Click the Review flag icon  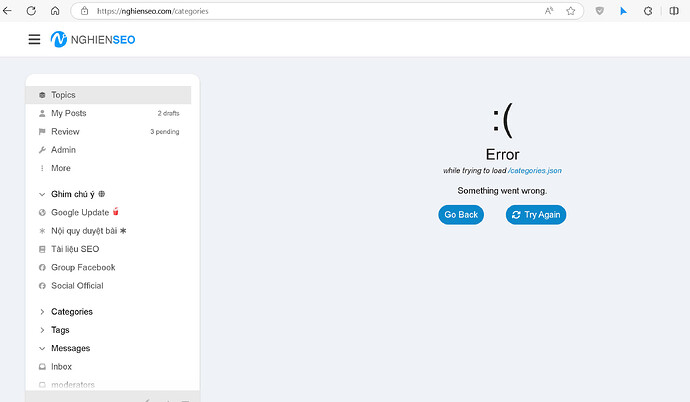click(42, 132)
